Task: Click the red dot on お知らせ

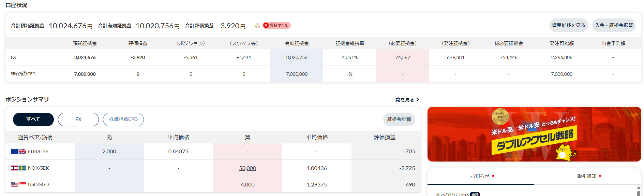Action: click(493, 176)
